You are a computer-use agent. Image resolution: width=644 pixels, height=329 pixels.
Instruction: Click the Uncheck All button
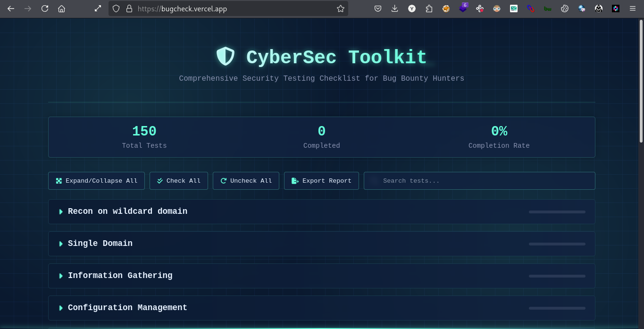click(x=246, y=181)
